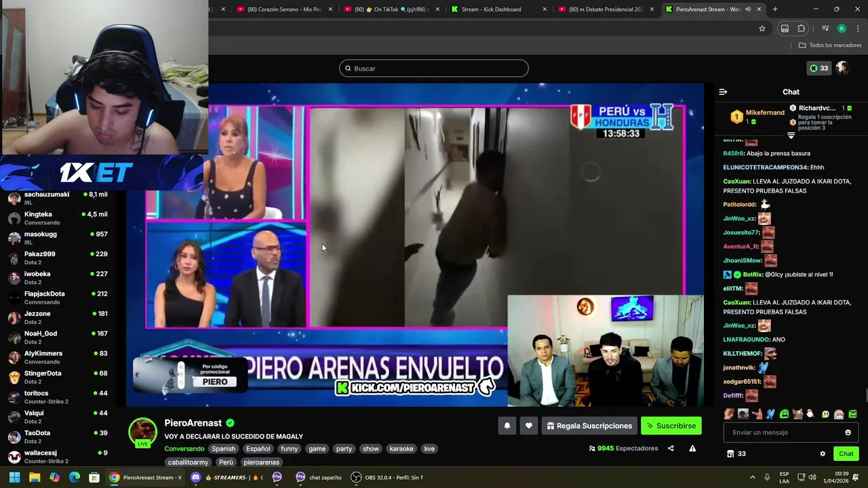Click BotRix username in chat
Viewport: 868px width, 488px height.
(753, 274)
